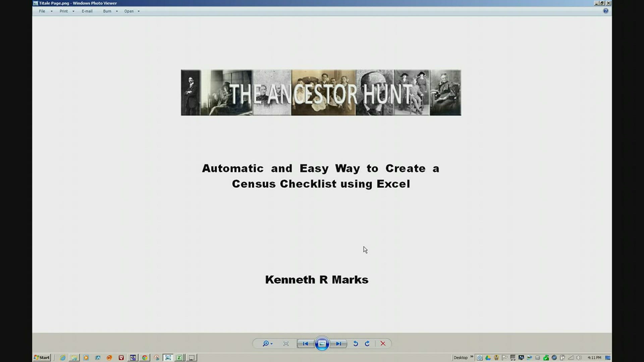Open Internet Explorer from quick launch

pos(63,358)
